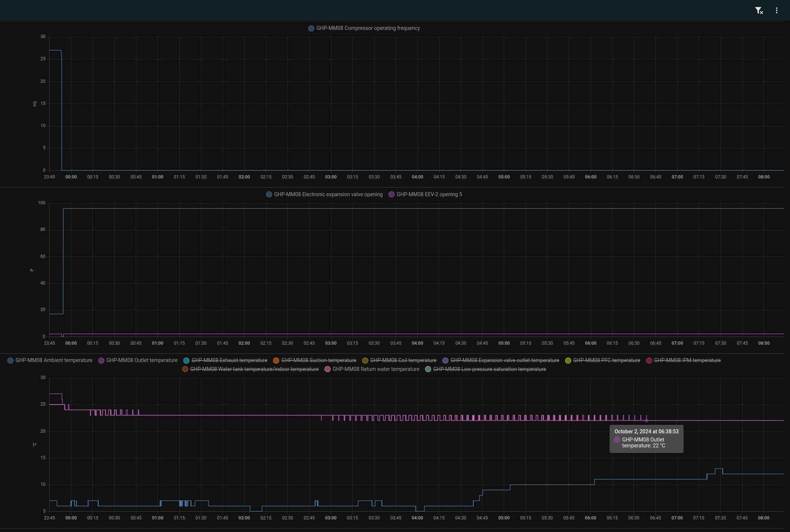790x532 pixels.
Task: Show Coil temperature on the chart
Action: 403,361
